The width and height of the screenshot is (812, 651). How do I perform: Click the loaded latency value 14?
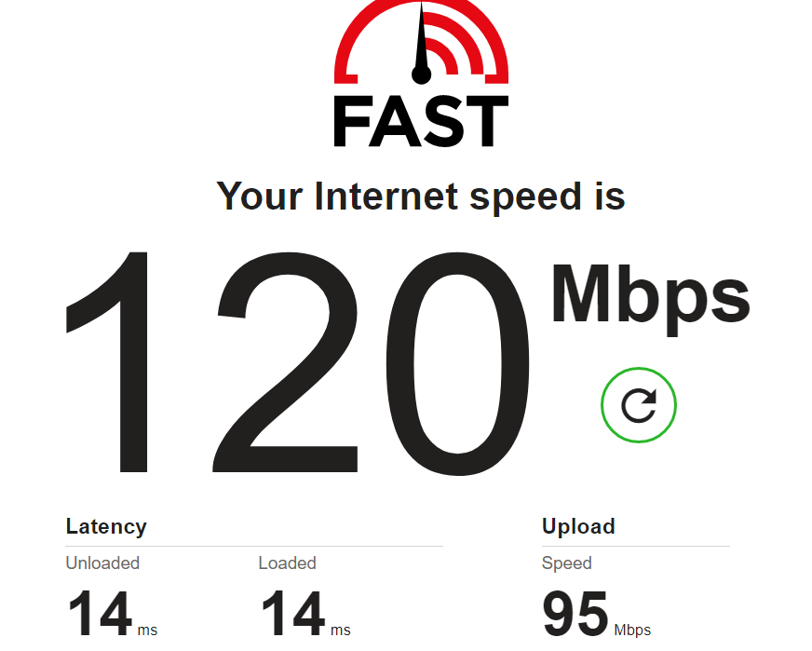tap(293, 614)
